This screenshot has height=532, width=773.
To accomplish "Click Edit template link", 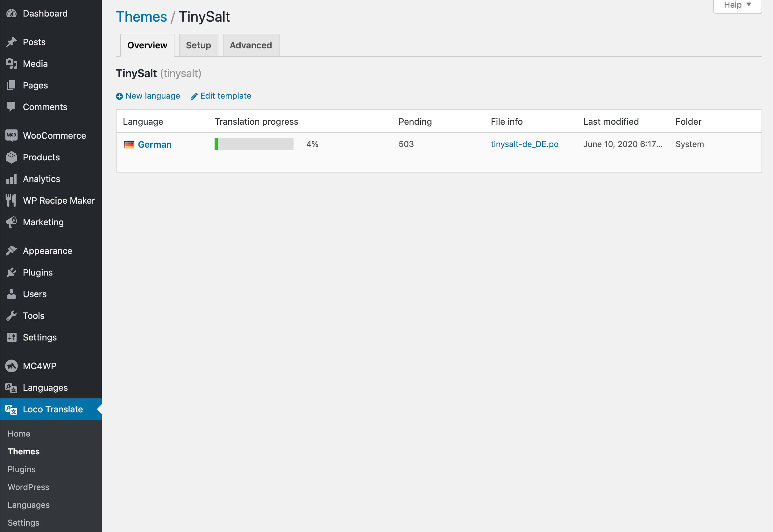I will pos(221,96).
